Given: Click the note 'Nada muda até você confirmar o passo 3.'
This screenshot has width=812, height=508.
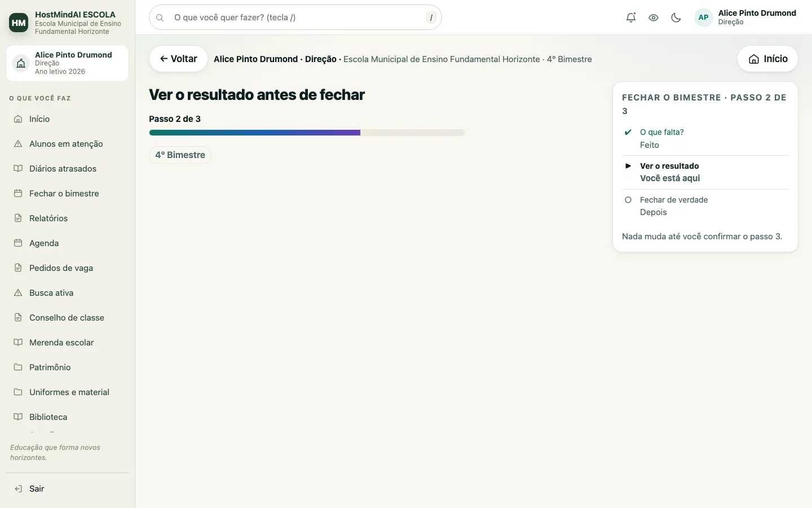Looking at the screenshot, I should 702,237.
